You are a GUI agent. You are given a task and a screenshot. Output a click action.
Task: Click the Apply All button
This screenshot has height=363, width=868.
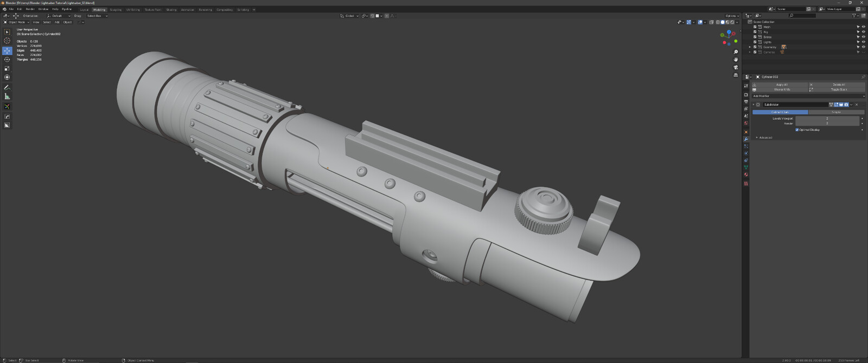click(x=780, y=85)
